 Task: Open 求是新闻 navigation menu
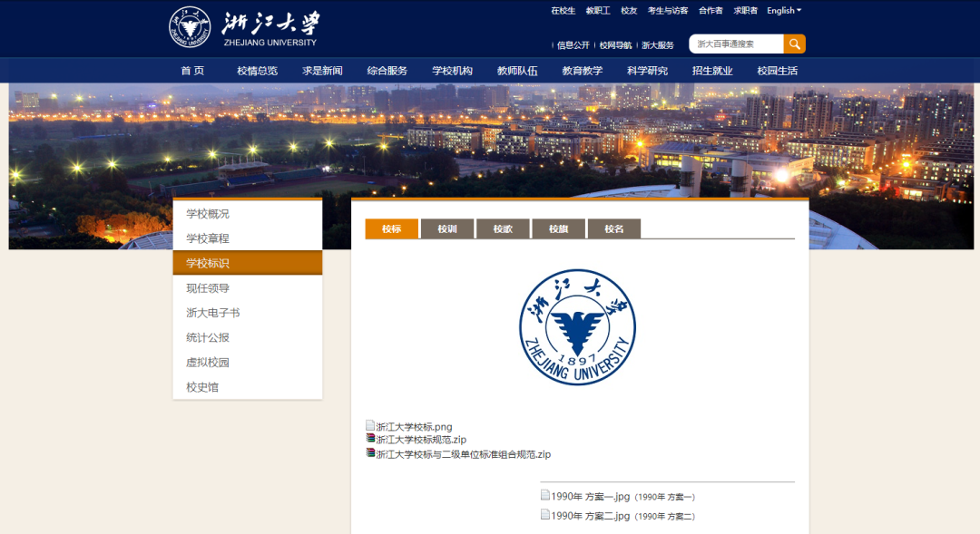click(322, 71)
